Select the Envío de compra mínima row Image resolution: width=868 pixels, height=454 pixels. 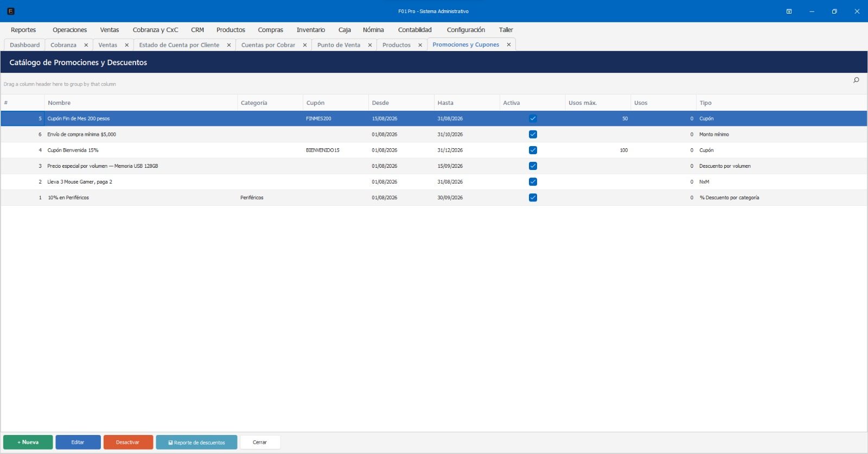click(x=433, y=134)
